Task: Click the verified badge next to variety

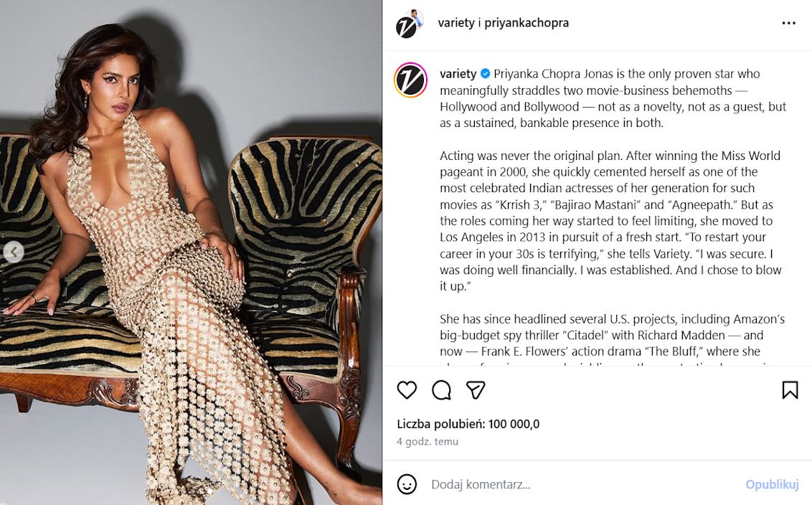Action: (x=485, y=74)
